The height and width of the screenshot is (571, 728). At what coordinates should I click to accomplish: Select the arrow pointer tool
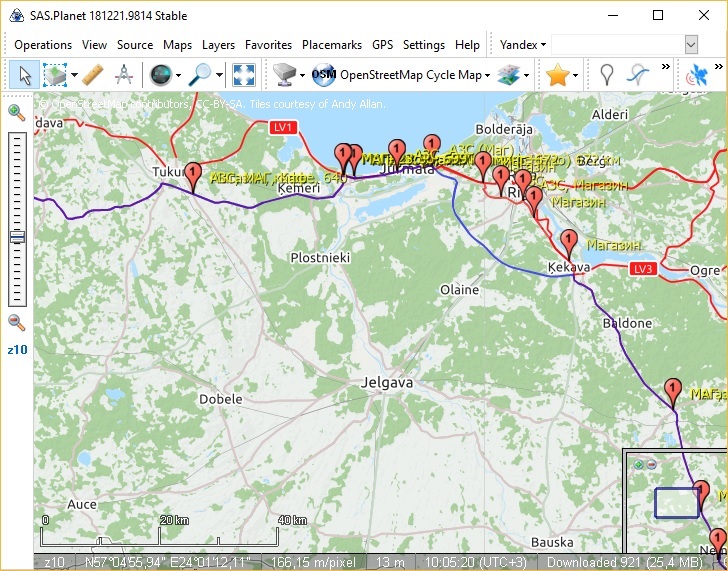pyautogui.click(x=24, y=75)
